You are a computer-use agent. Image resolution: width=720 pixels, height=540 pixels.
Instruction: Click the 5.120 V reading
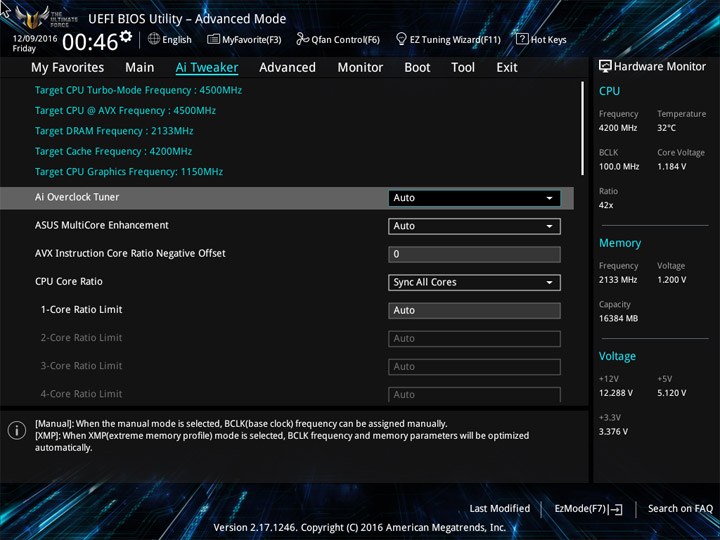[x=671, y=393]
